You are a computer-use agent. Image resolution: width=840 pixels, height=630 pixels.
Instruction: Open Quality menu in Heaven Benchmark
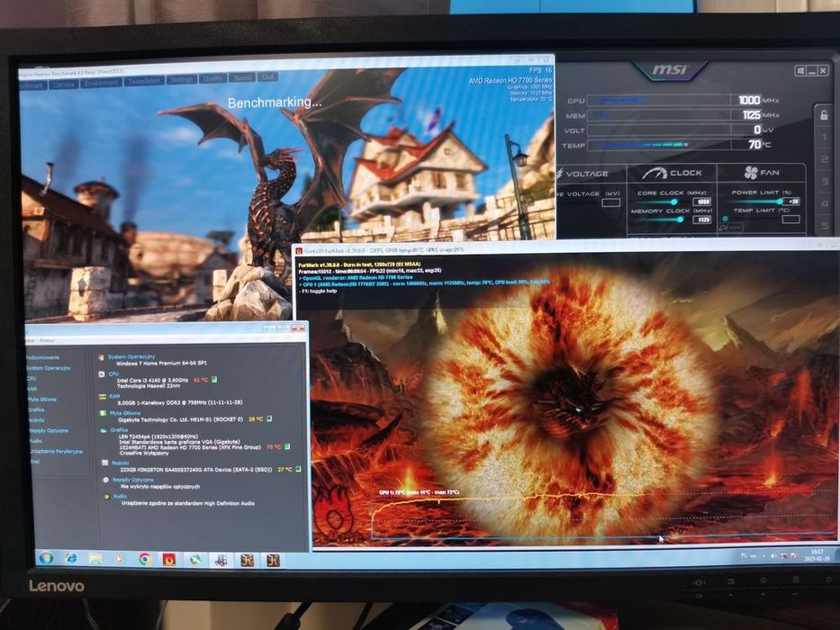(x=212, y=79)
